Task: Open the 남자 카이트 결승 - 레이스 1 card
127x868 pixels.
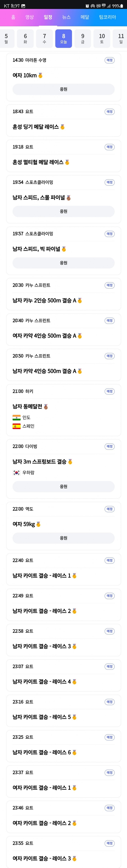Action: [x=64, y=569]
